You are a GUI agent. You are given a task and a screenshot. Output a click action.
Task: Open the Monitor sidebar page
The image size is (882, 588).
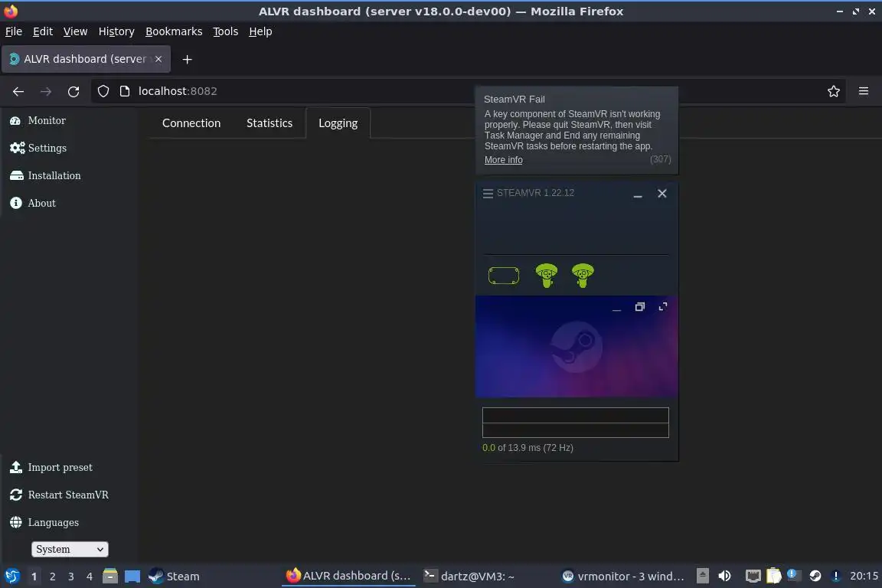(38, 120)
